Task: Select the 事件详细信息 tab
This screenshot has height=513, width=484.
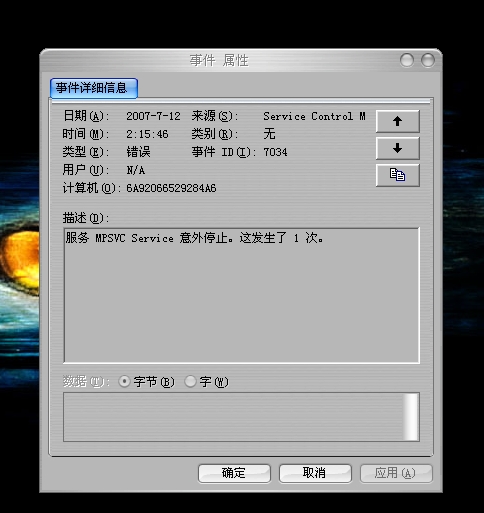Action: 94,88
